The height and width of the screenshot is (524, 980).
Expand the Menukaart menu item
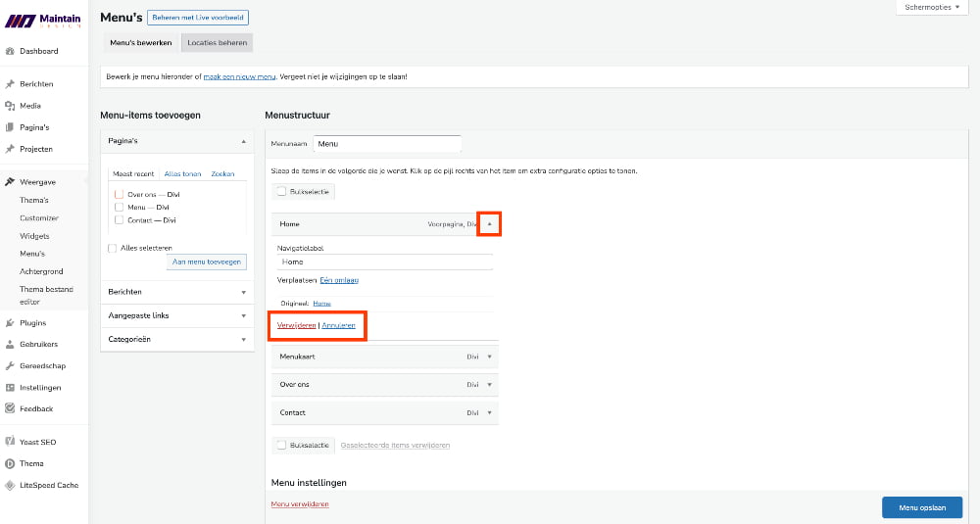[489, 357]
